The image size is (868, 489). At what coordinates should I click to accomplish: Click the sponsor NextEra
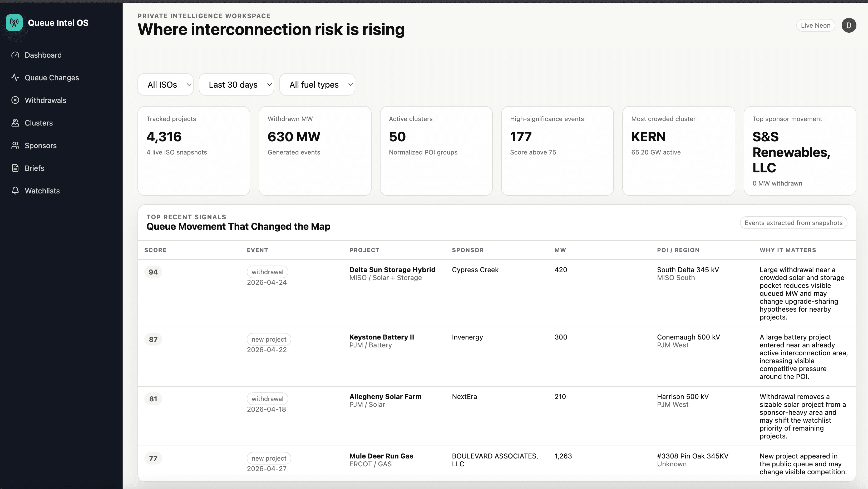pos(464,396)
